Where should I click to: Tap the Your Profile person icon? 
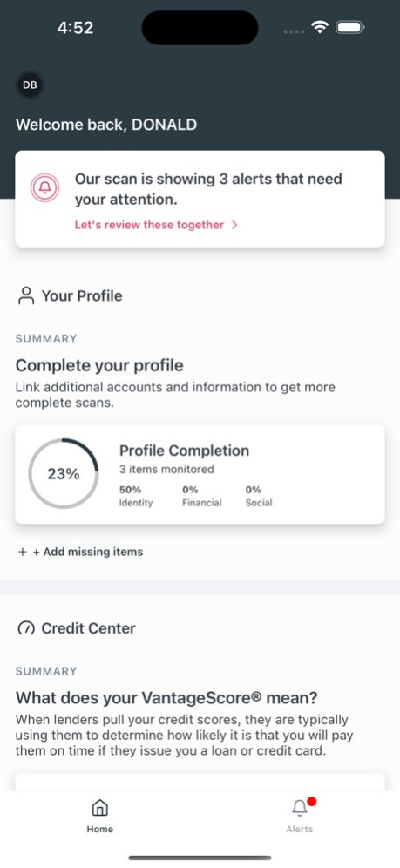pos(25,295)
